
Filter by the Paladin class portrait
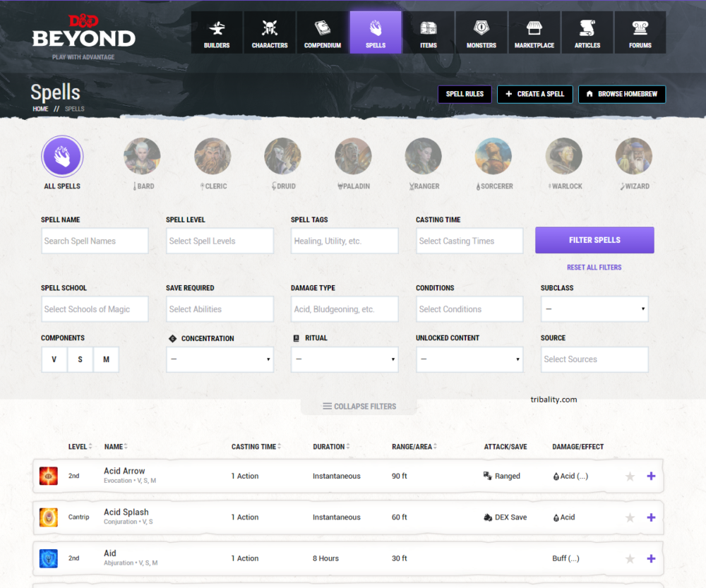(x=353, y=156)
